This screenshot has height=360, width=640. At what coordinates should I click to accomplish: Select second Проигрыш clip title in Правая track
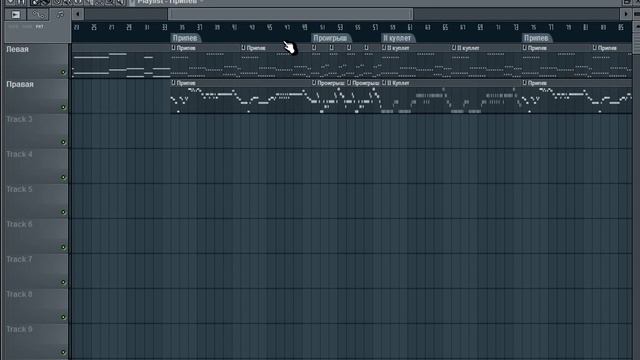point(365,83)
